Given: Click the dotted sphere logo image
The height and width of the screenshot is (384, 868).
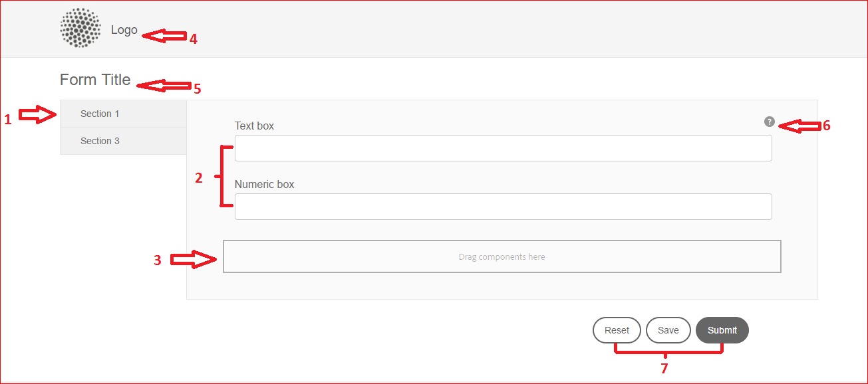Looking at the screenshot, I should pos(80,29).
